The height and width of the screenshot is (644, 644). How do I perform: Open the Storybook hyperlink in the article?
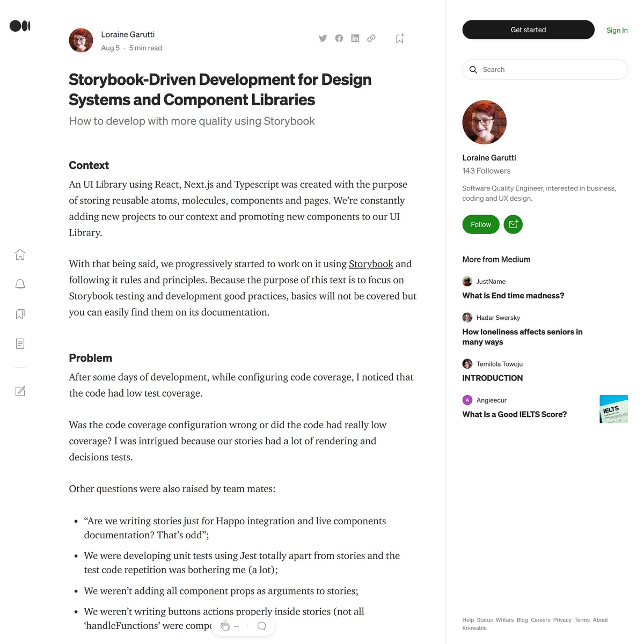click(371, 264)
